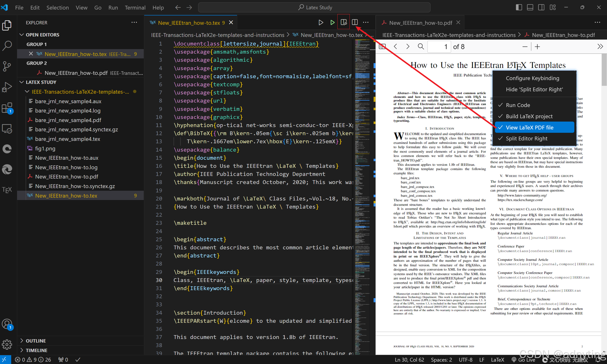Uncheck Split Editor Right menu item
The height and width of the screenshot is (364, 607).
[535, 138]
